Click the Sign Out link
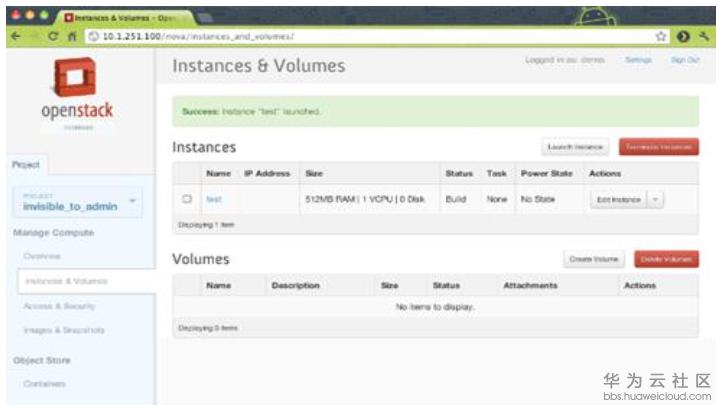 tap(685, 60)
